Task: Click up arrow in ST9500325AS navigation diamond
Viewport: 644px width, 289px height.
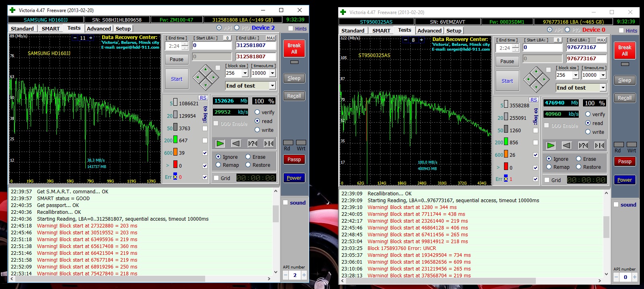Action: coord(536,72)
